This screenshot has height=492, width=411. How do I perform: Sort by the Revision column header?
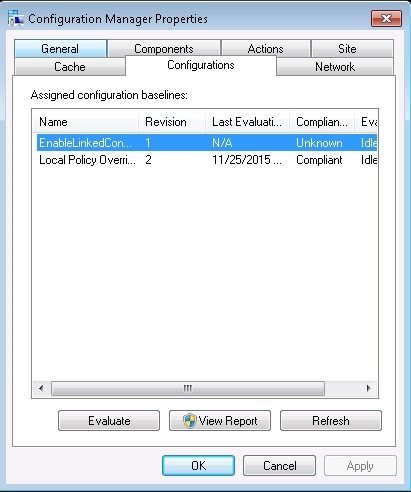(172, 122)
